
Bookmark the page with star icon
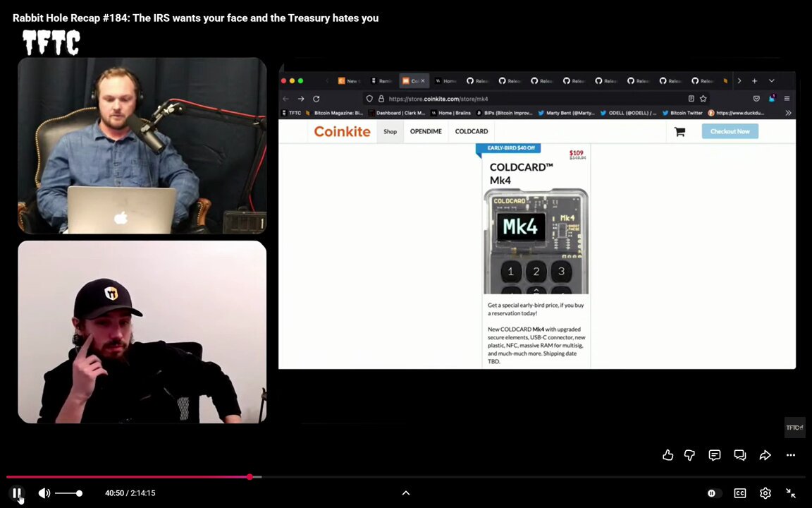click(x=703, y=99)
